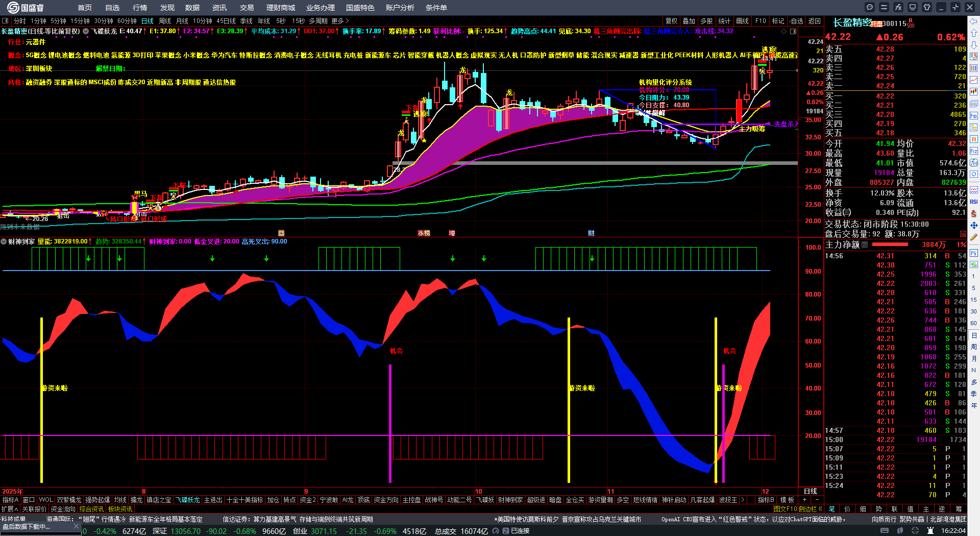
Task: Click the RSI indicator sidebar icon
Action: 974,202
